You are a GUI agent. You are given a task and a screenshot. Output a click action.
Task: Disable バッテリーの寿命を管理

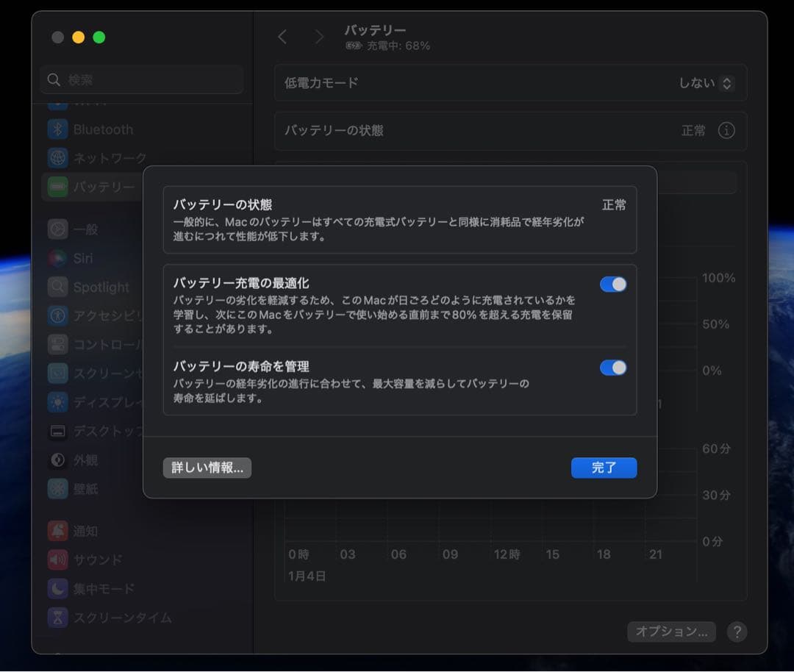coord(613,367)
